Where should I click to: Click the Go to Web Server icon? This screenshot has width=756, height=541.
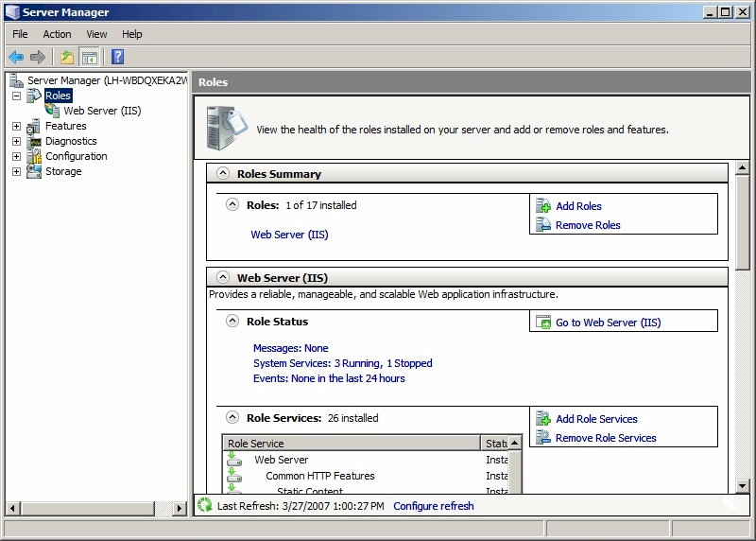[543, 322]
